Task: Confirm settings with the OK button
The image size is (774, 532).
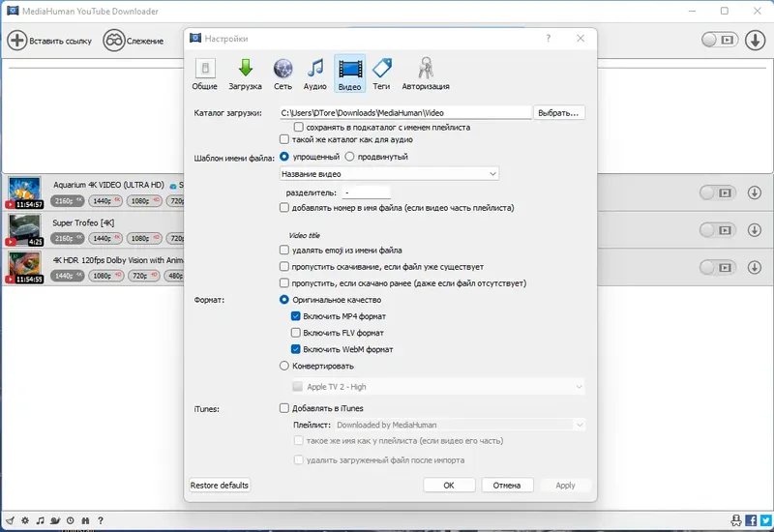Action: (x=449, y=486)
